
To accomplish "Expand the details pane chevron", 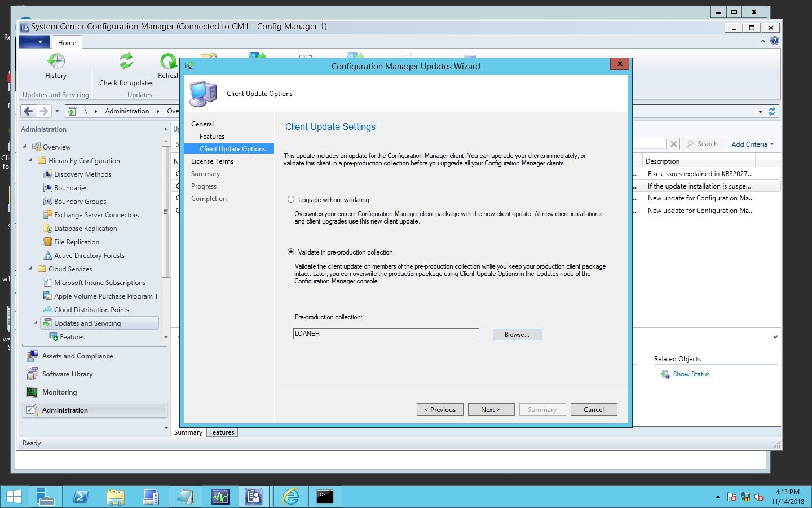I will 775,337.
